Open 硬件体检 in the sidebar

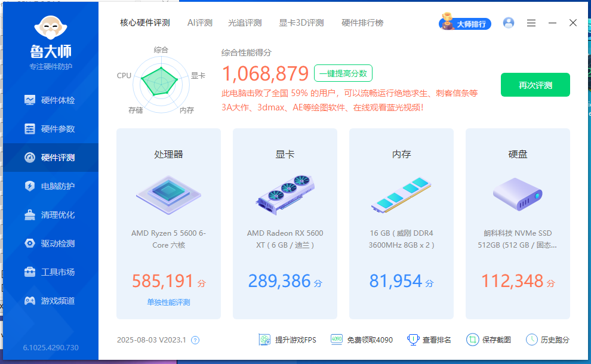(x=50, y=100)
